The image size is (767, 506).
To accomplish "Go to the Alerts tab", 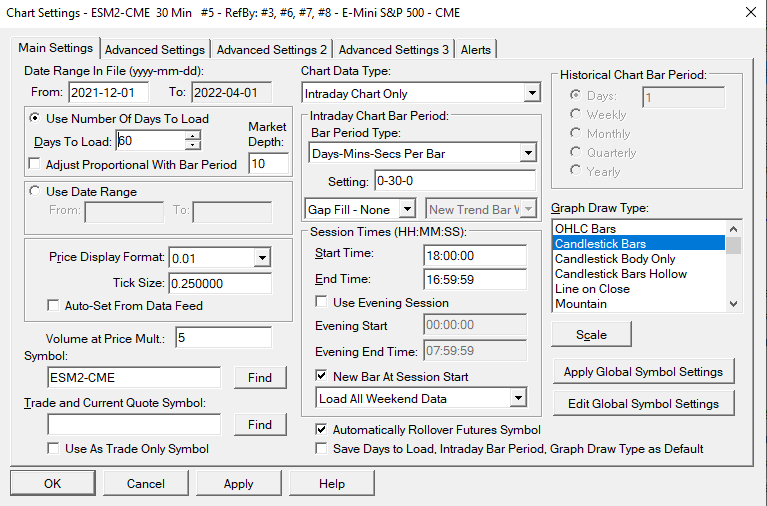I will coord(475,49).
